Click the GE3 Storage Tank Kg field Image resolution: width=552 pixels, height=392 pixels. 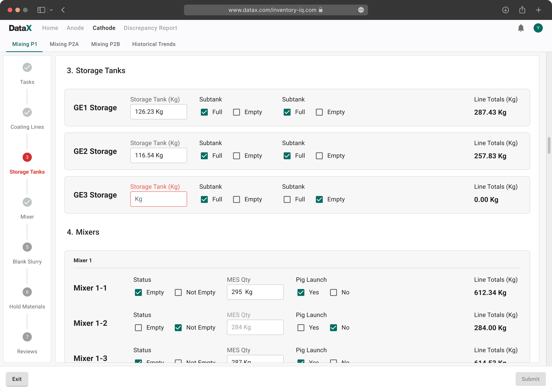click(159, 199)
